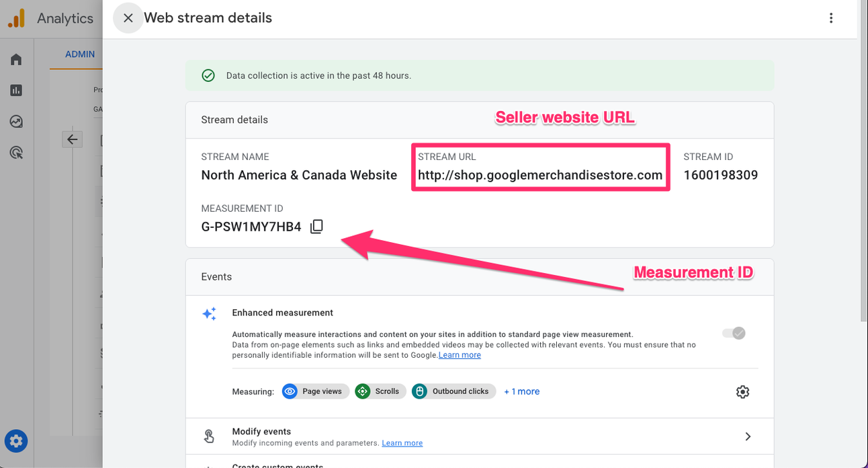Click the Analytics product name text
The image size is (868, 468).
point(65,18)
